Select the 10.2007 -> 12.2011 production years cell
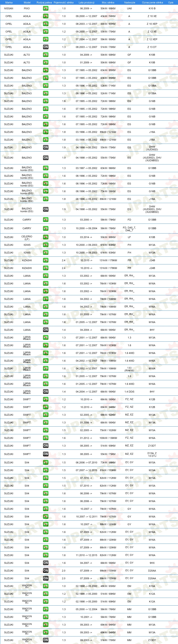Viewport: 178px width, 644px height. [86, 517]
